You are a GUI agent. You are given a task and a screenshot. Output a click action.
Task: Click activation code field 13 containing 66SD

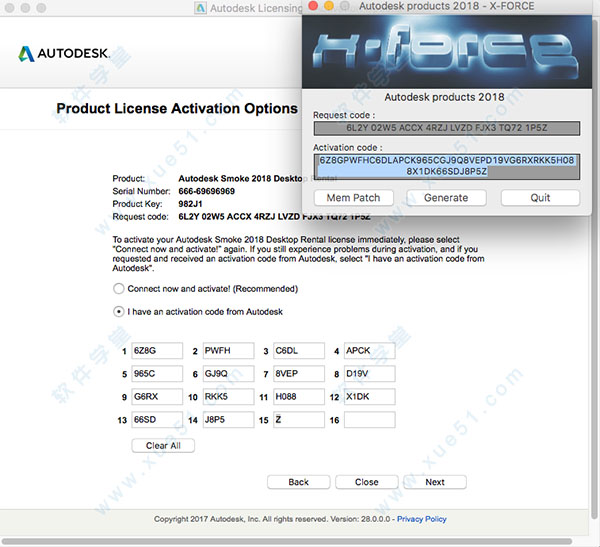pos(157,420)
